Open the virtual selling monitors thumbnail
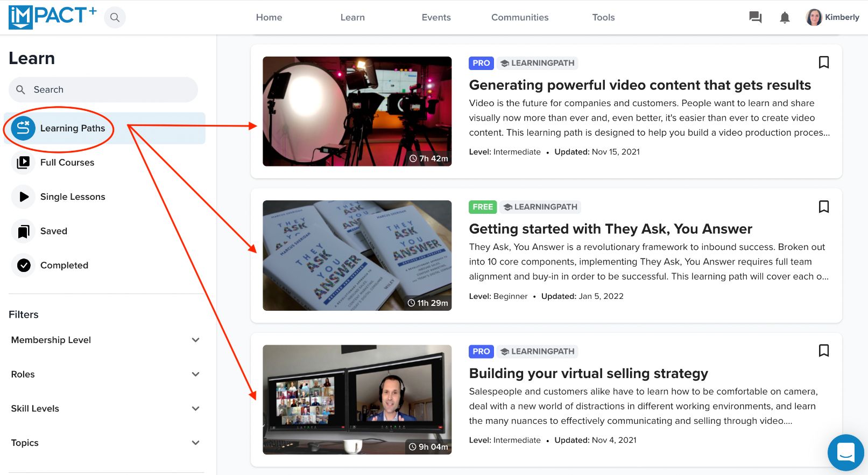The image size is (868, 475). [x=357, y=400]
